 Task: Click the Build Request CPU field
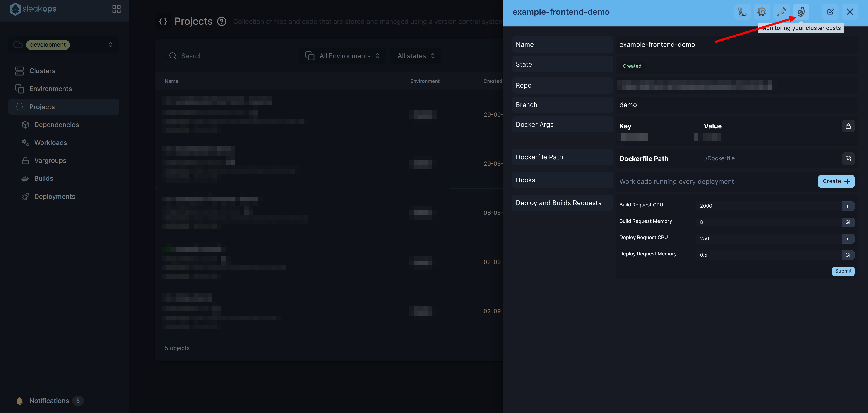click(768, 206)
